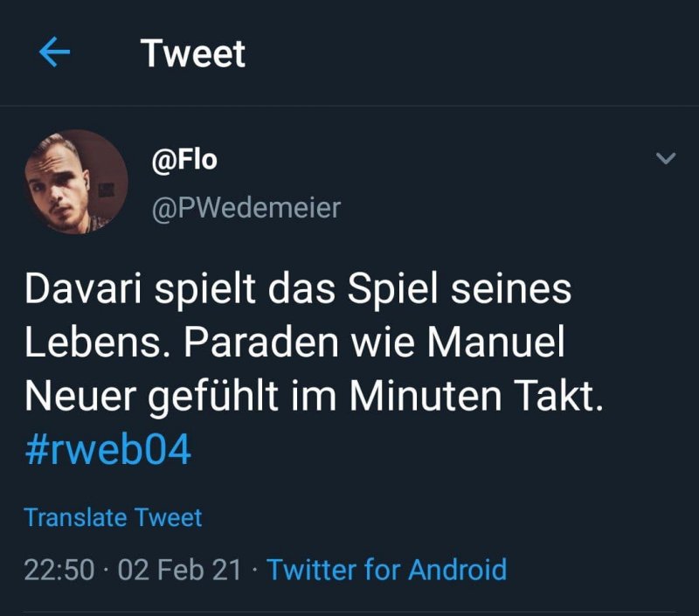Tap the tweet timestamp 22:50
The image size is (699, 616).
click(59, 568)
